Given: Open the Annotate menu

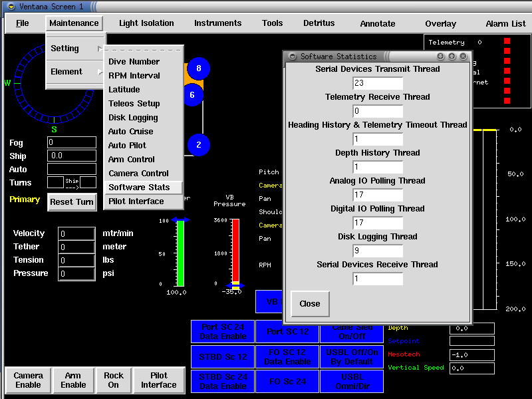Looking at the screenshot, I should pyautogui.click(x=378, y=23).
